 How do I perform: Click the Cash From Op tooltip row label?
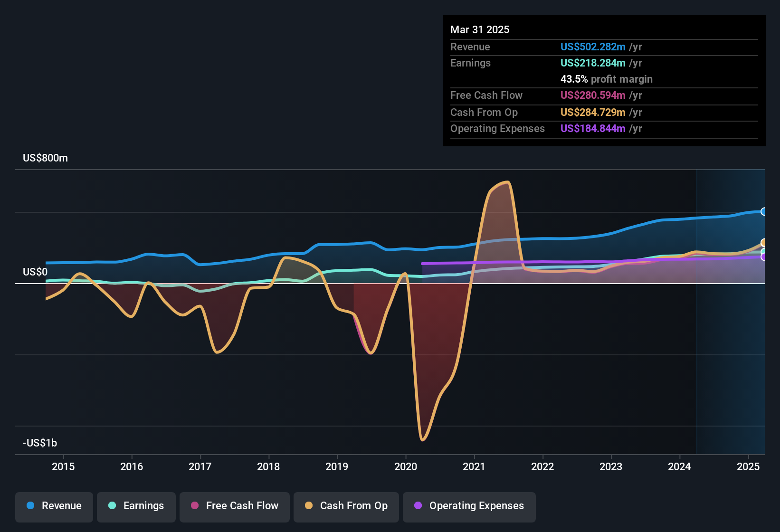[x=484, y=113]
